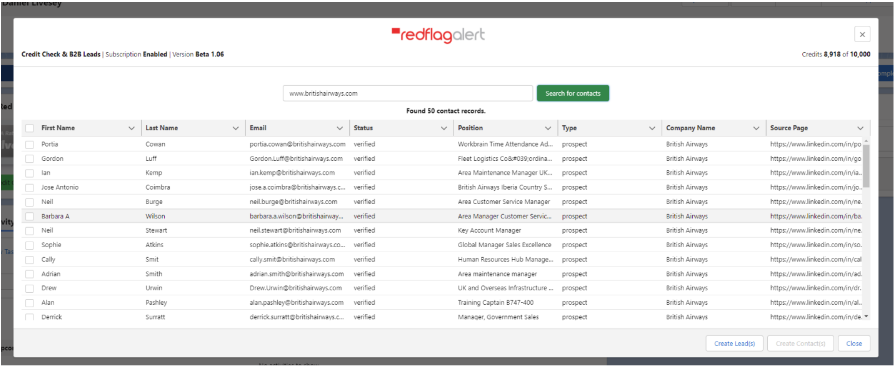Click the Close button at bottom right
This screenshot has height=372, width=895.
[x=854, y=343]
